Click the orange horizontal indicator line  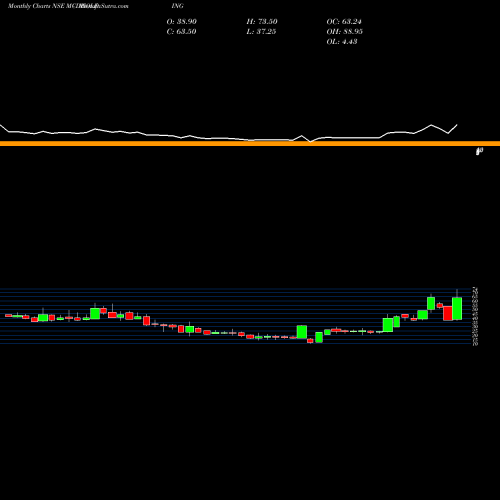[x=250, y=144]
